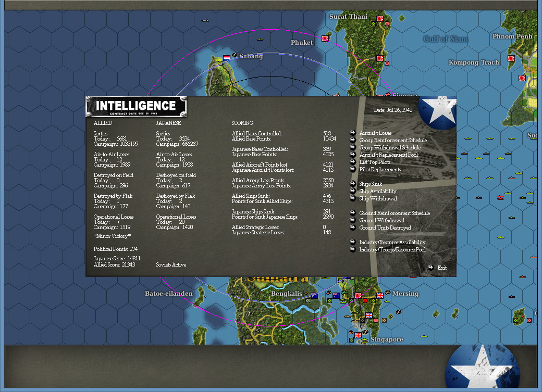Click arrow icon beside Ship Availability
Viewport: 542px width, 392px height.
353,191
